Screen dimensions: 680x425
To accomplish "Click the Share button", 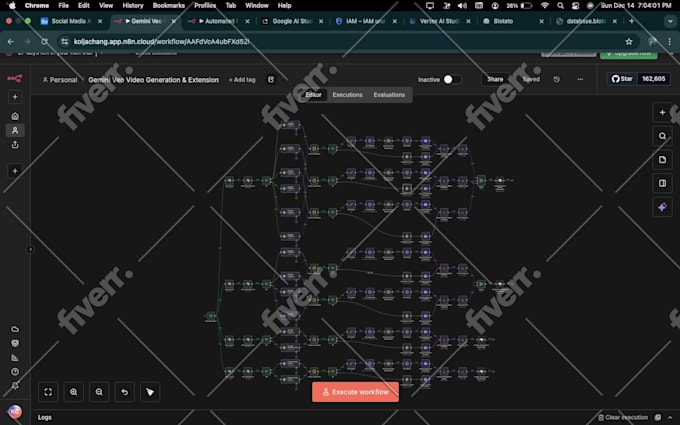I will [x=495, y=79].
